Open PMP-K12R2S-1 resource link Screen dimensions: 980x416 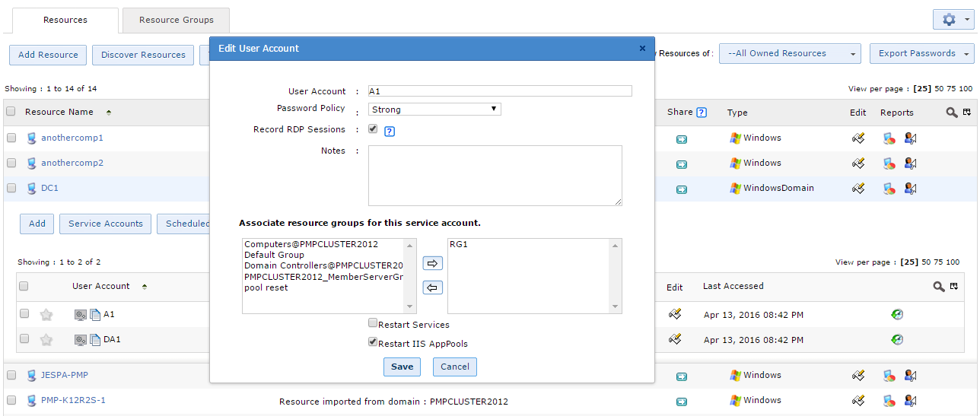(73, 400)
